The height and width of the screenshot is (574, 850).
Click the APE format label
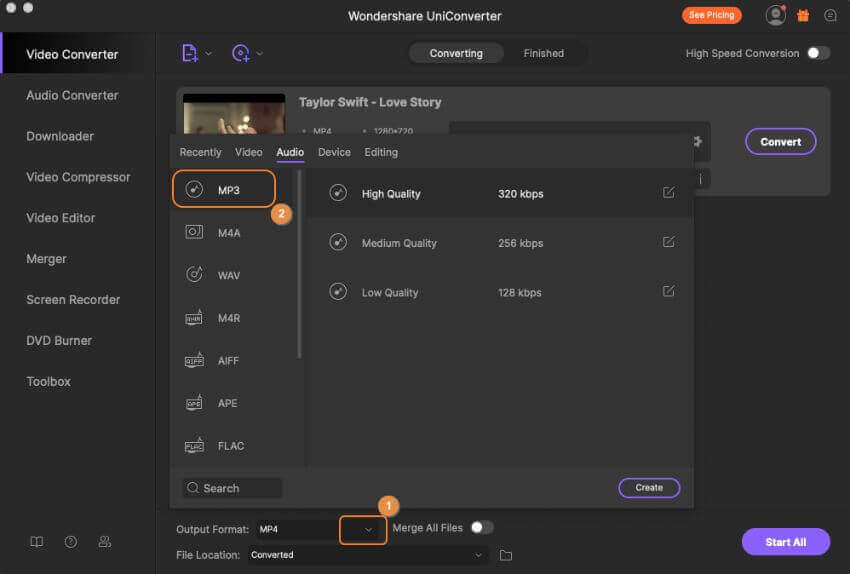coord(228,403)
